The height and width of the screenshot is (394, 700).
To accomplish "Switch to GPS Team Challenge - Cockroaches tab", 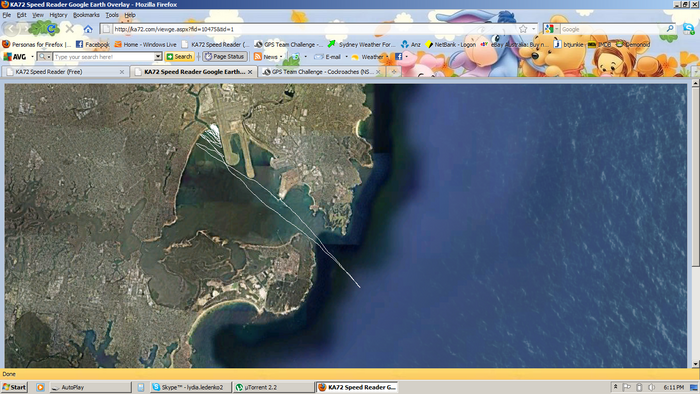I will click(x=321, y=71).
